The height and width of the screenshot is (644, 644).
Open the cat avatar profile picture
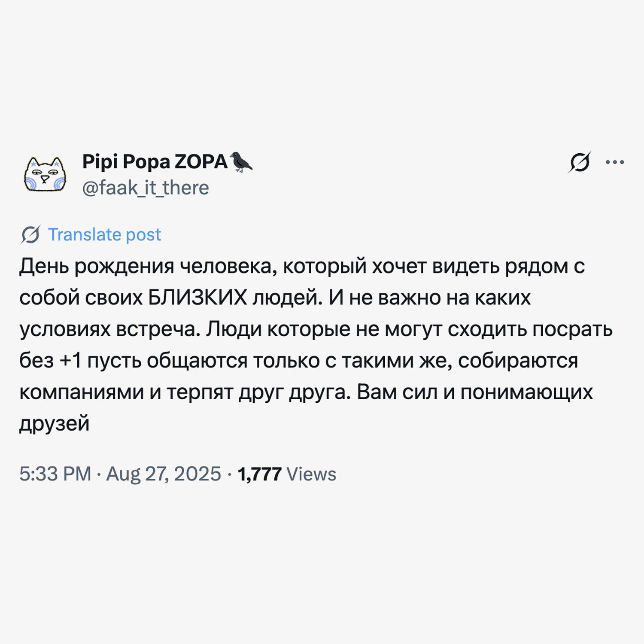click(45, 174)
